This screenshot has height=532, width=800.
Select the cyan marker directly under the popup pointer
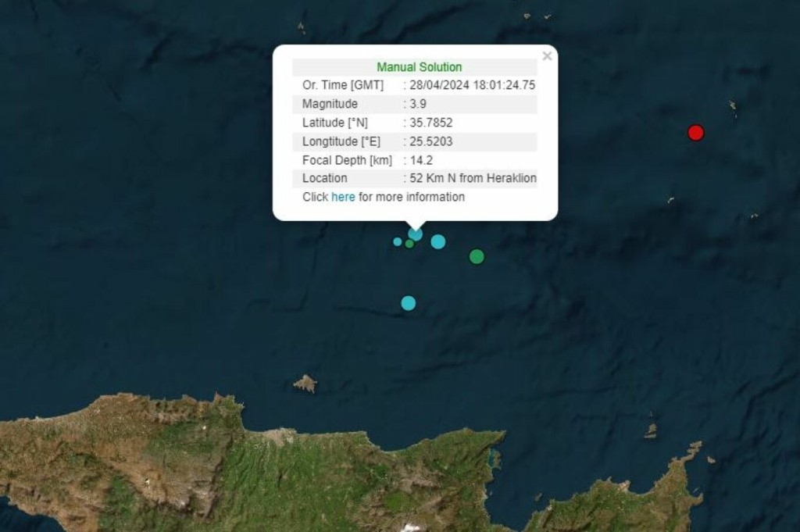[x=416, y=234]
